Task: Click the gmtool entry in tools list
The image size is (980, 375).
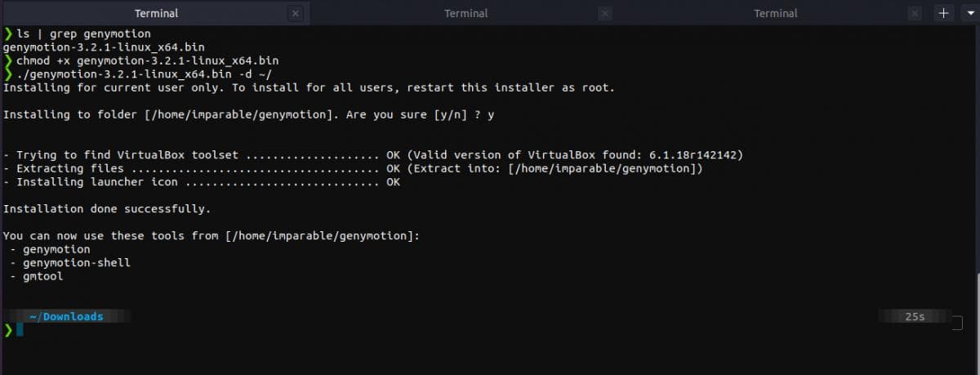Action: point(42,276)
